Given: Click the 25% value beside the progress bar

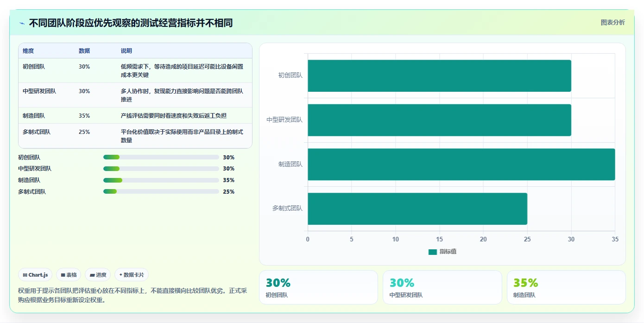Looking at the screenshot, I should click(228, 192).
